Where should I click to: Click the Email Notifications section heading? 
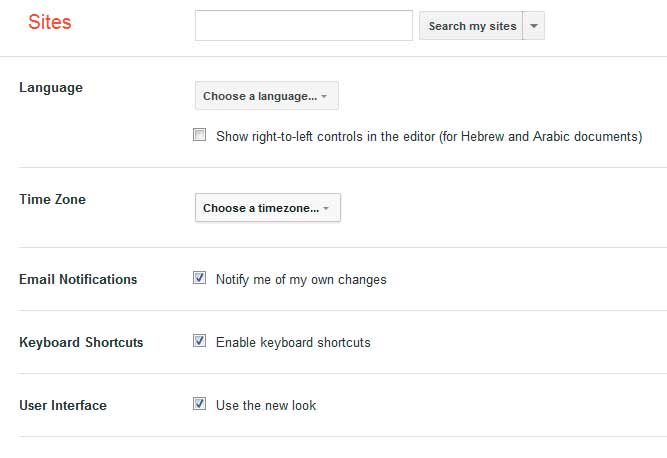78,279
